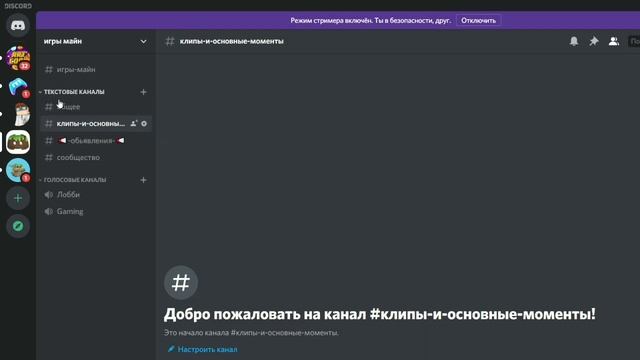Click channel title клипы-и-основные-моменты in header
Screen dimensions: 640x360
point(231,41)
